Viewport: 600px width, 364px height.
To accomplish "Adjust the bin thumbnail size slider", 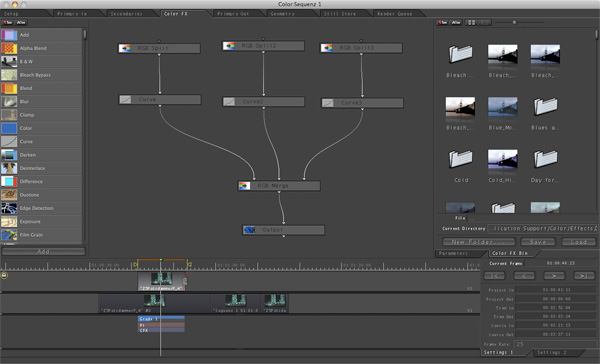I will point(515,23).
